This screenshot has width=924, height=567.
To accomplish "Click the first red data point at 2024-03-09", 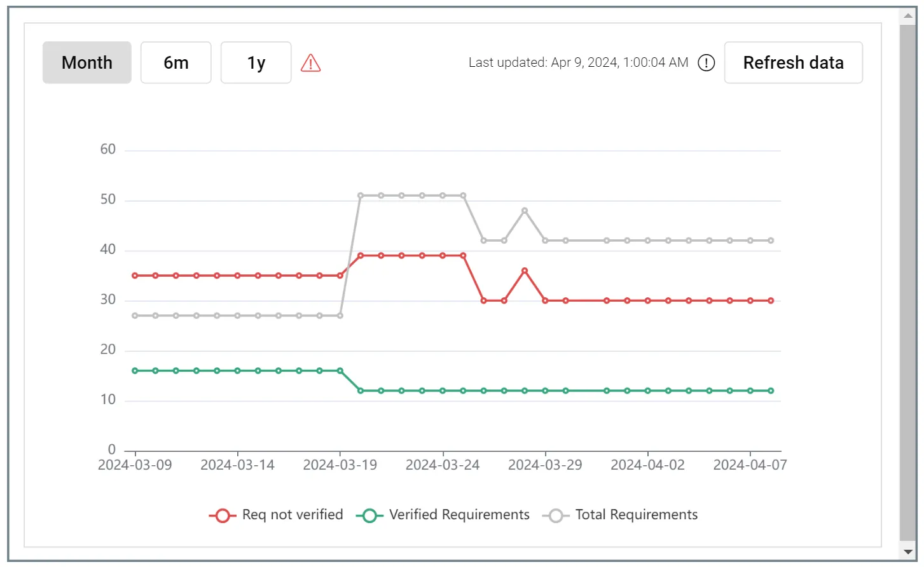I will 135,276.
